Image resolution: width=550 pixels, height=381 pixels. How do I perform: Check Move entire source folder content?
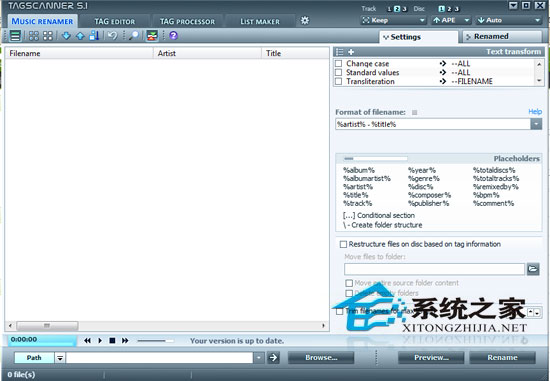349,283
